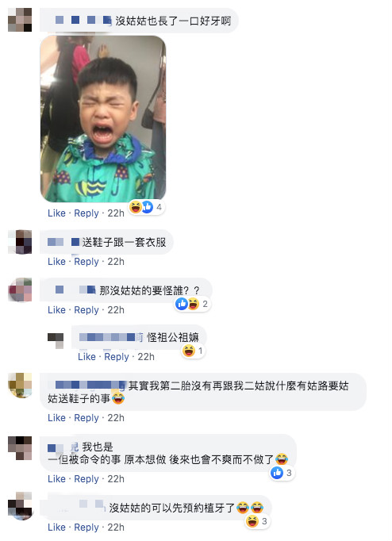The height and width of the screenshot is (541, 392).
Task: Like the crying boy photo comment
Action: click(56, 213)
